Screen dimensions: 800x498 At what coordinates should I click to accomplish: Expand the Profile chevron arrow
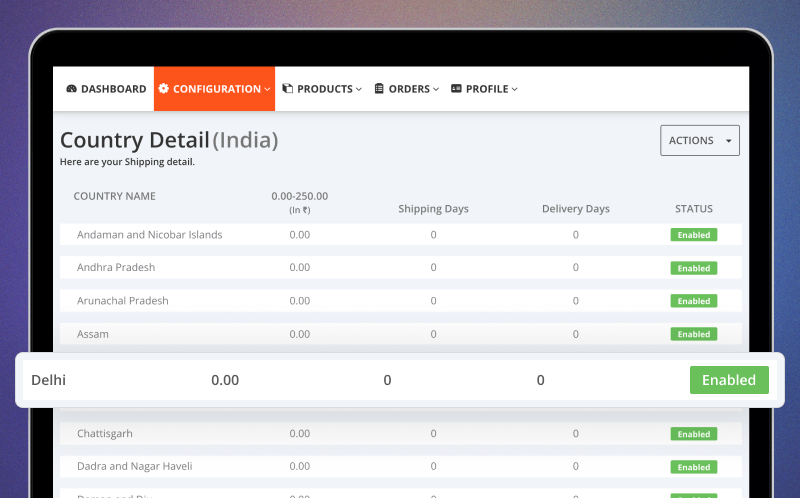[515, 89]
